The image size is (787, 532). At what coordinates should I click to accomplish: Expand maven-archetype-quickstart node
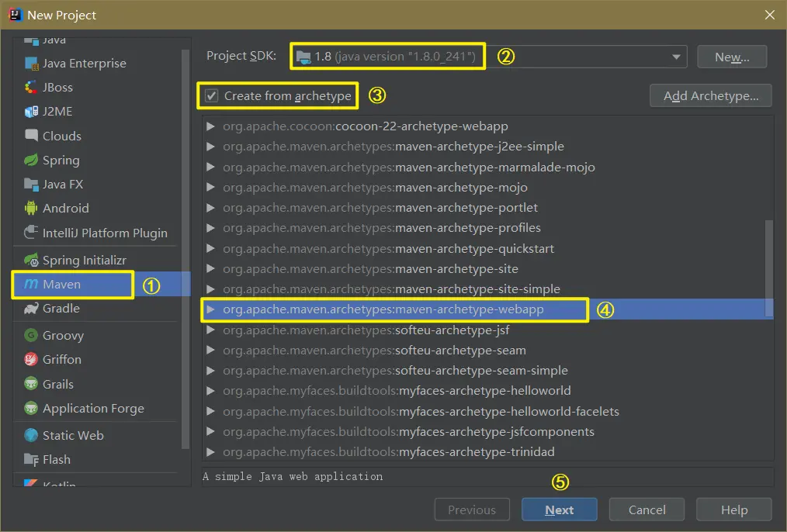tap(211, 248)
